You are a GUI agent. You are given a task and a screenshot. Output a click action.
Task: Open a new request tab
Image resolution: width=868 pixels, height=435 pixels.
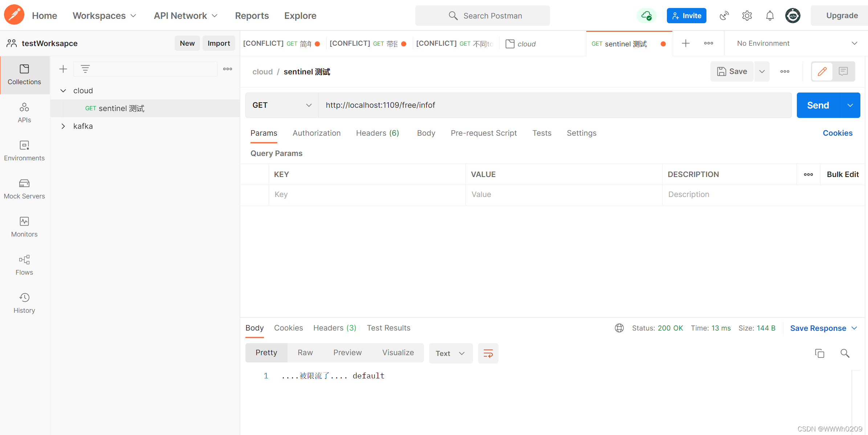pos(685,44)
